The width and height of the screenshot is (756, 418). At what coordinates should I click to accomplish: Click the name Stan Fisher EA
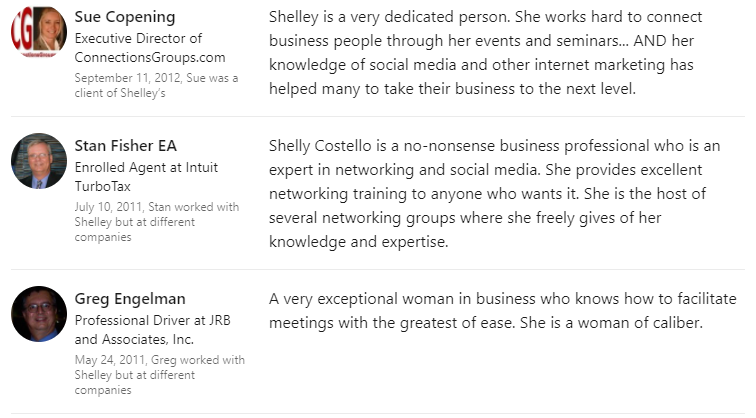coord(126,146)
